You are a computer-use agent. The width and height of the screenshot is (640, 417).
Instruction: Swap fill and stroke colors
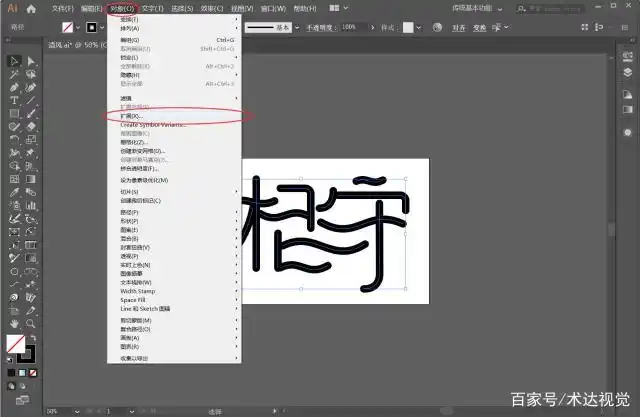33,338
